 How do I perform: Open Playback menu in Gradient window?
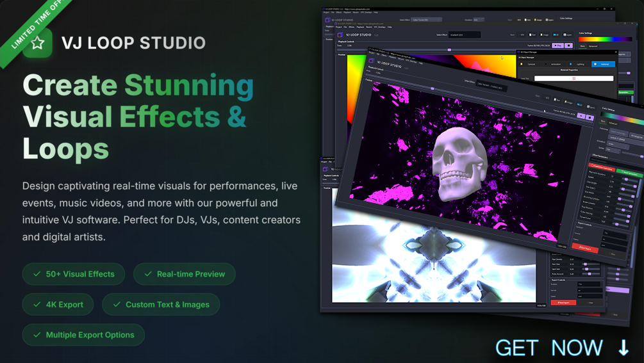click(x=360, y=27)
